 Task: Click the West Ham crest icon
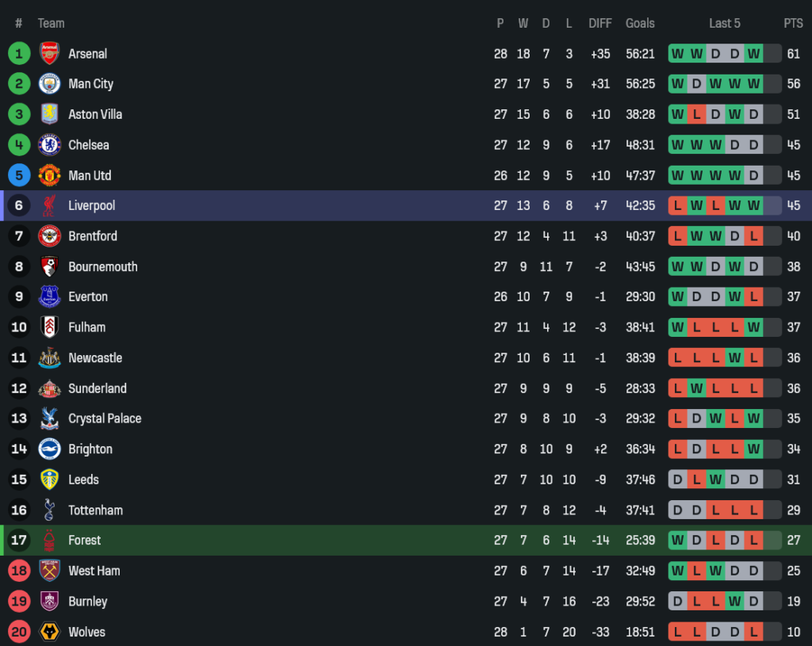(x=49, y=571)
